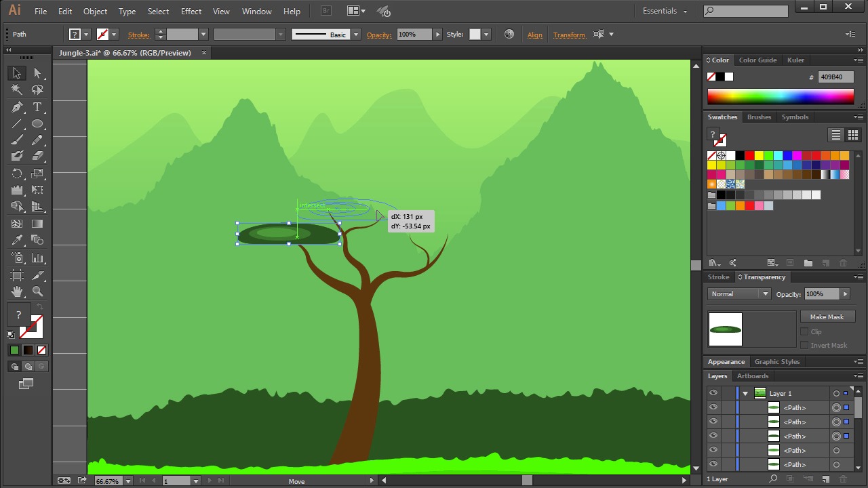Open the stroke weight dropdown
Screen dimensions: 868x488
(203, 35)
